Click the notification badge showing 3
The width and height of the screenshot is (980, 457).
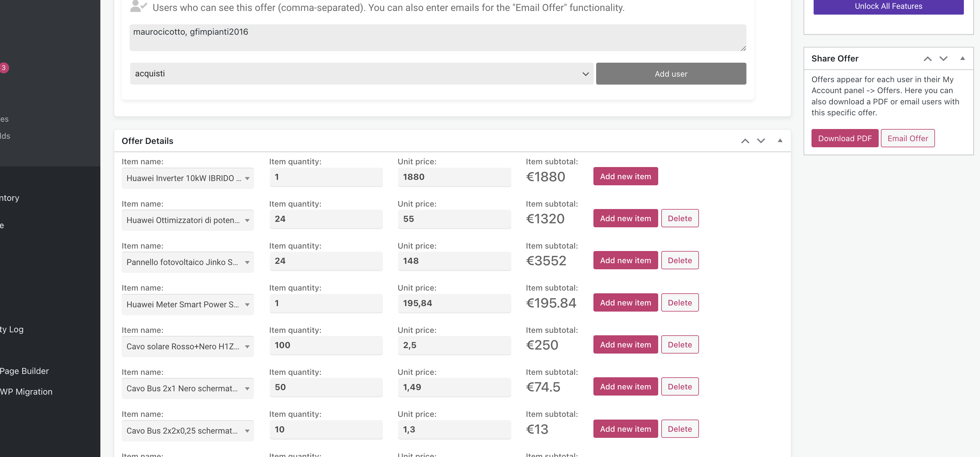(x=4, y=68)
